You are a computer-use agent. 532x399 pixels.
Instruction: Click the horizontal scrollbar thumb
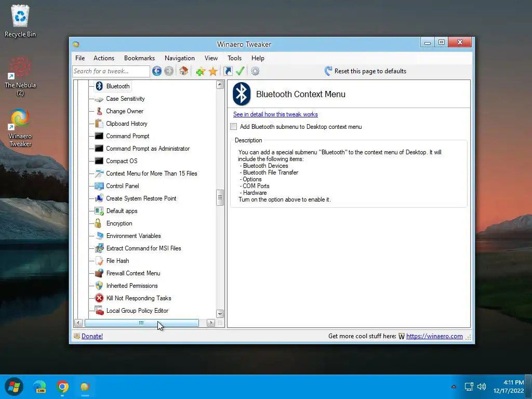(141, 323)
